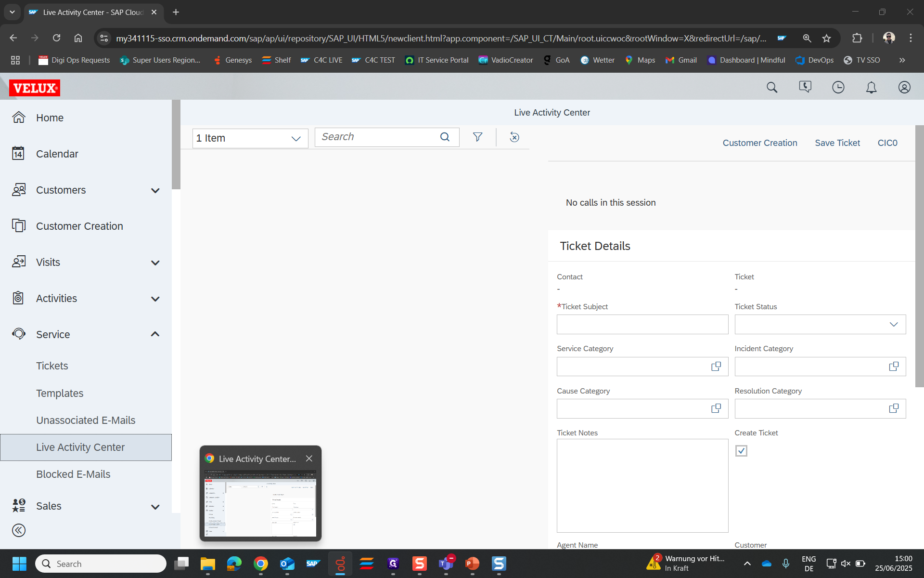Screen dimensions: 924x578
Task: Click the reset/refresh icon beside the filter
Action: 514,137
